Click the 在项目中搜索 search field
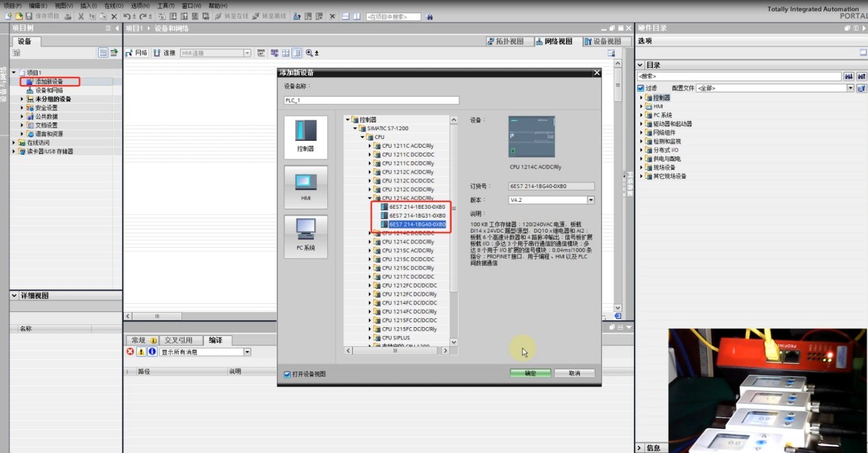The image size is (868, 453). pos(395,16)
